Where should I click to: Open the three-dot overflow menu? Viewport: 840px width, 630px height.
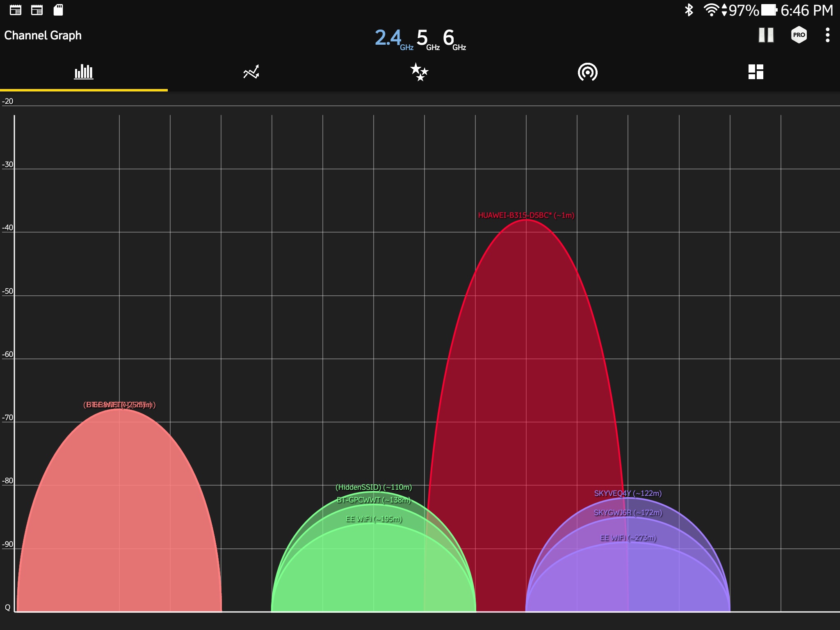828,35
